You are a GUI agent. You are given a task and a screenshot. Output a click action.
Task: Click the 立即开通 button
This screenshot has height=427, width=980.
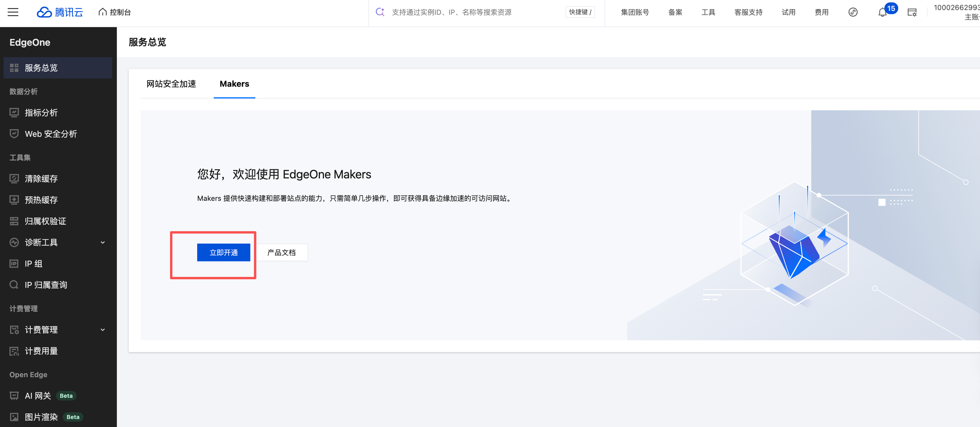[x=224, y=253]
